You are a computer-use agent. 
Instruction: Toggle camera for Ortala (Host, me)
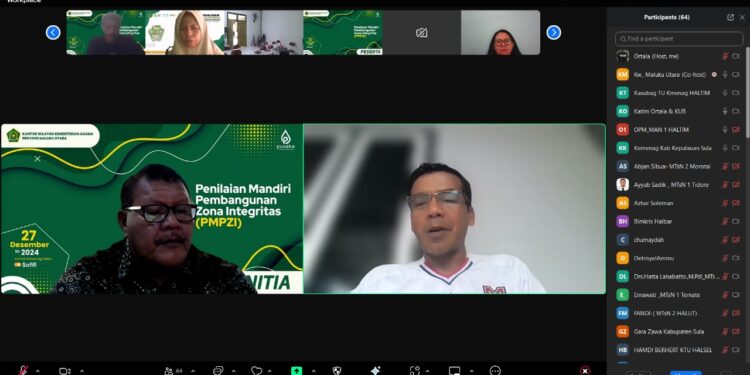click(736, 56)
